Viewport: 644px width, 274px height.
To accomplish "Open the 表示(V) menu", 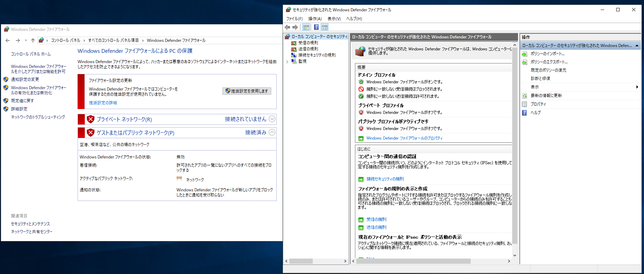I will (x=334, y=19).
